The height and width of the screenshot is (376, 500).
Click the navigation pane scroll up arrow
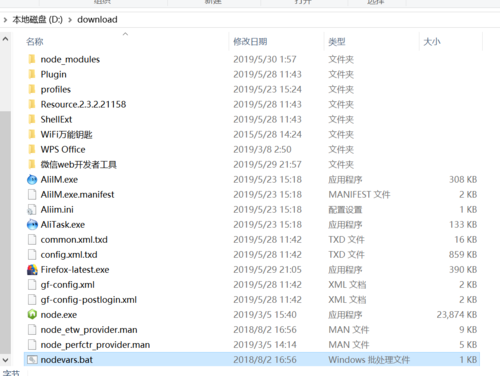(x=5, y=39)
